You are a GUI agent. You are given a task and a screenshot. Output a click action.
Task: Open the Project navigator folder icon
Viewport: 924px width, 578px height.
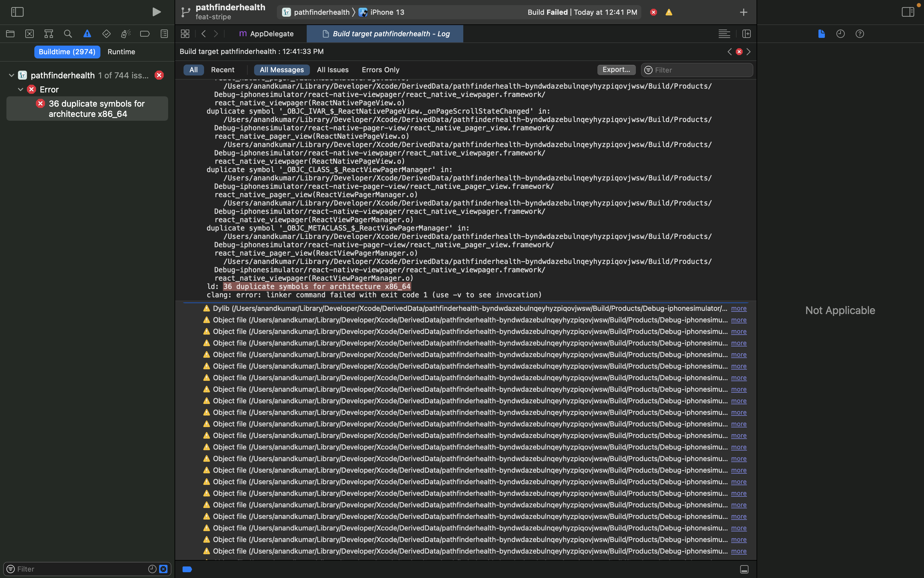10,34
